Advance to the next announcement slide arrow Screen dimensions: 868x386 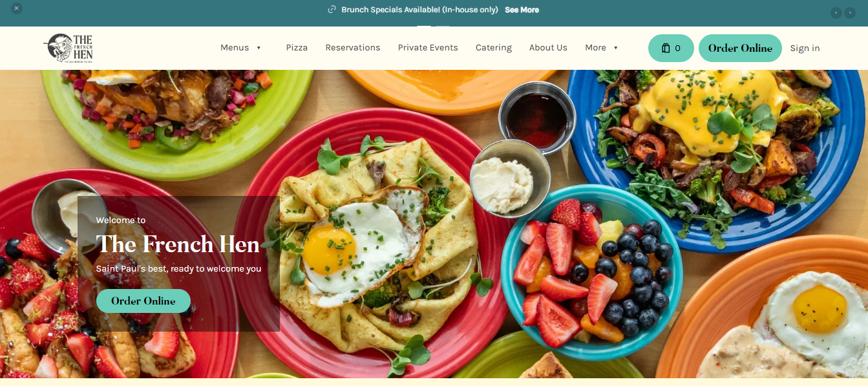(850, 13)
